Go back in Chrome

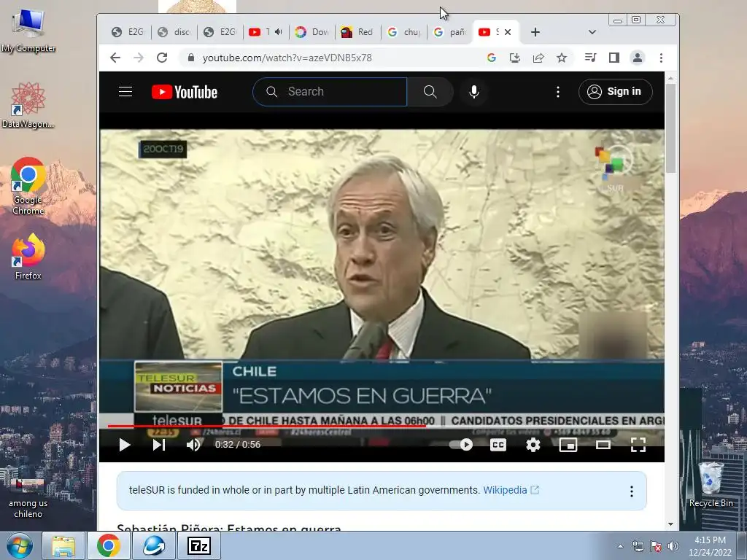click(x=115, y=58)
